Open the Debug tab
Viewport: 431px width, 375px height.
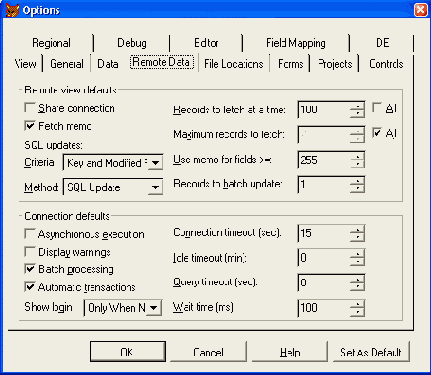coord(132,43)
